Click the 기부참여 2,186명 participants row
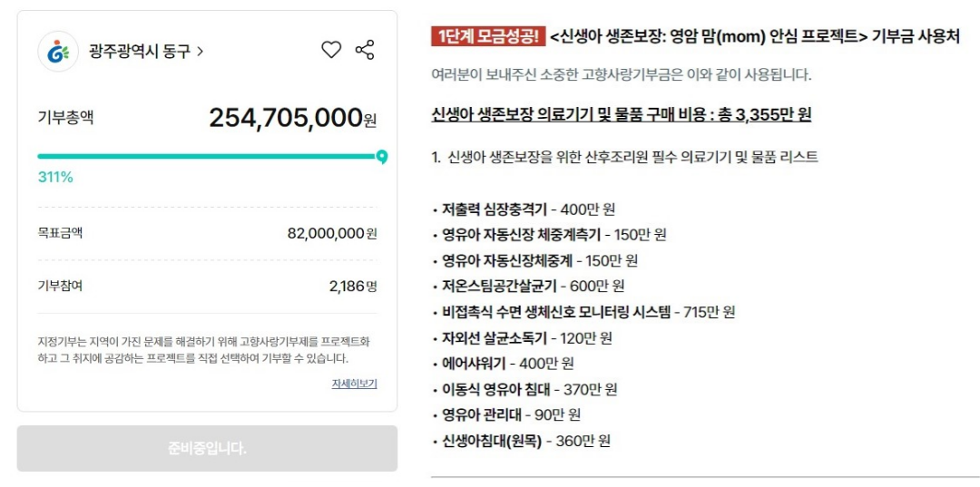 coord(207,286)
